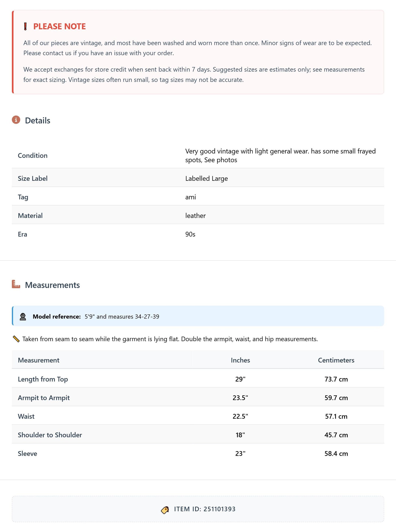Click the Inches column header

[x=241, y=360]
